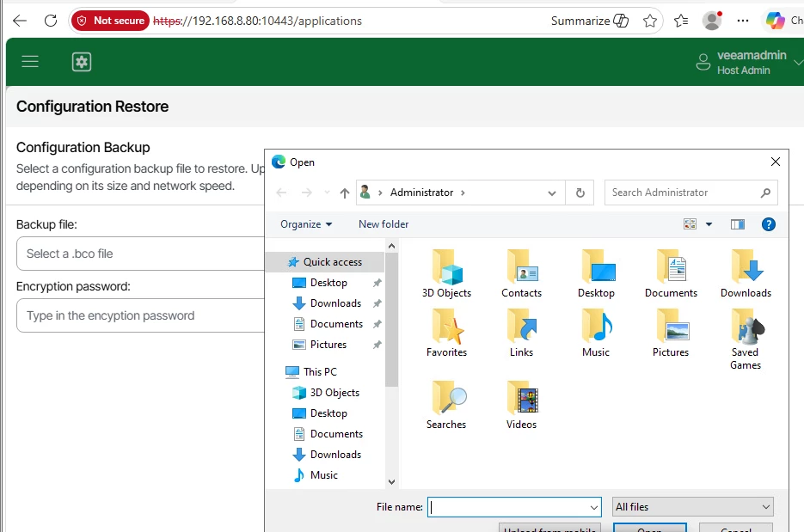The width and height of the screenshot is (804, 532).
Task: Open the hamburger navigation menu
Action: (x=30, y=61)
